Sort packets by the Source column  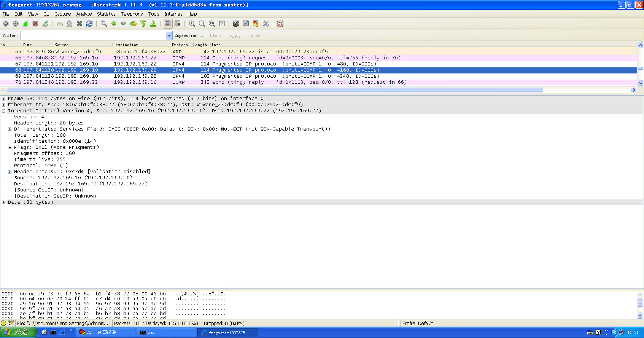coord(61,45)
